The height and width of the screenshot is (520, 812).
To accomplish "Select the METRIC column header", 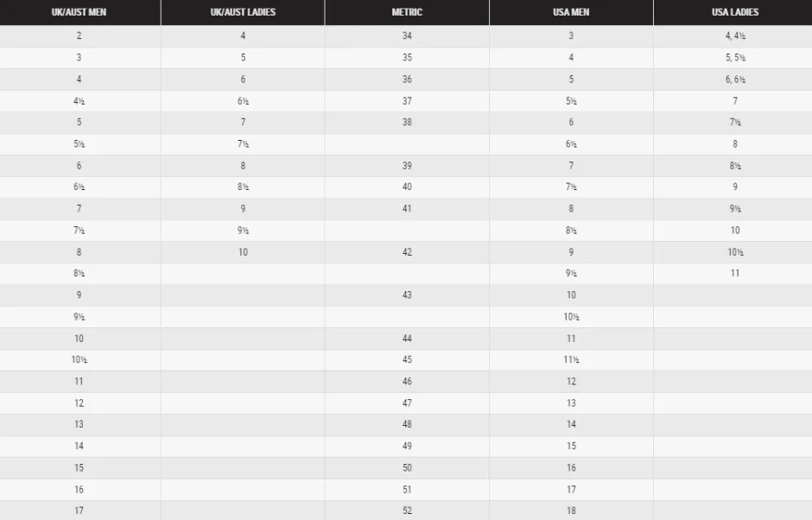I will click(407, 12).
